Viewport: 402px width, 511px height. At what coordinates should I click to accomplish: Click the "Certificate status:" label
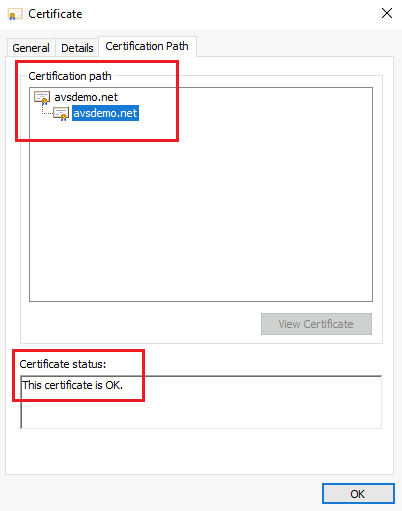click(63, 364)
